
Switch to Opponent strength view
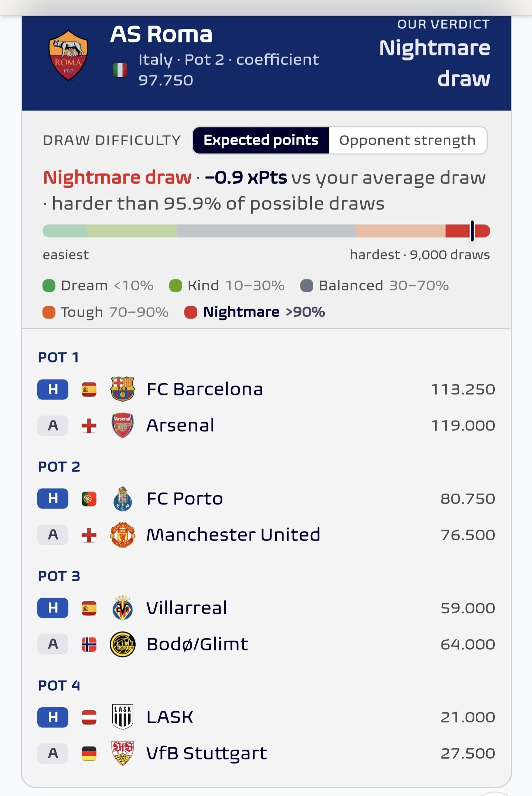[x=407, y=140]
